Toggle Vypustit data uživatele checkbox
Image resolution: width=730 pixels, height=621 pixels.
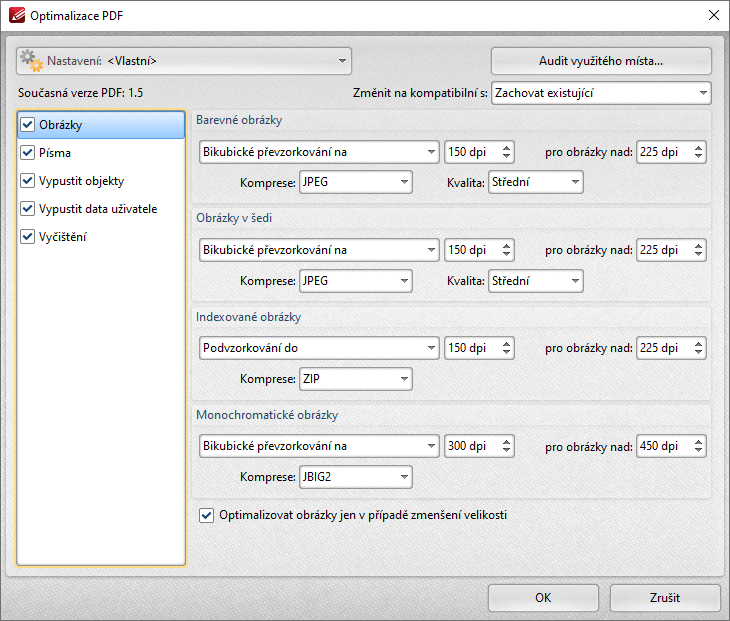(x=27, y=209)
